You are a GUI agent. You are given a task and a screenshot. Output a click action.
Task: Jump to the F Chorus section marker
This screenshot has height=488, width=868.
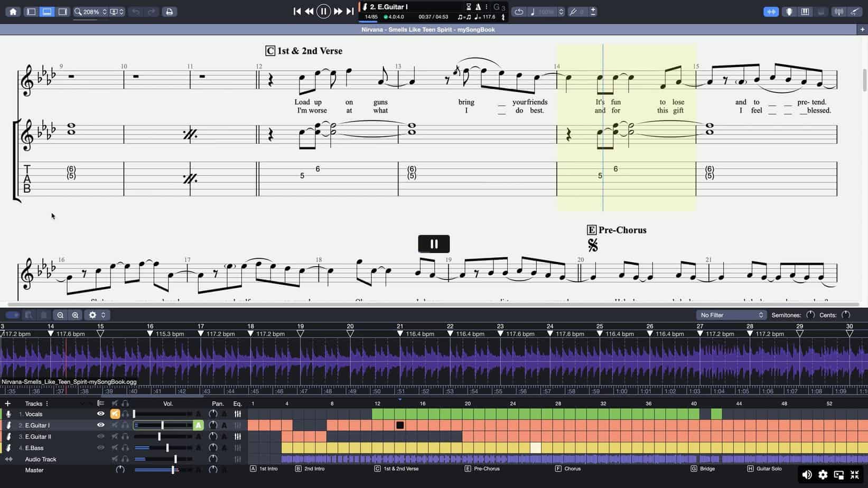pyautogui.click(x=568, y=468)
